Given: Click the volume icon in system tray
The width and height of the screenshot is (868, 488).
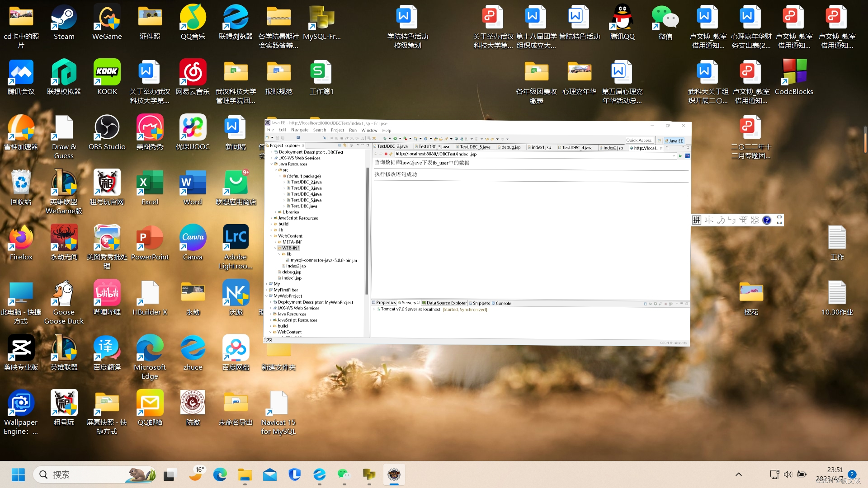Looking at the screenshot, I should 788,474.
